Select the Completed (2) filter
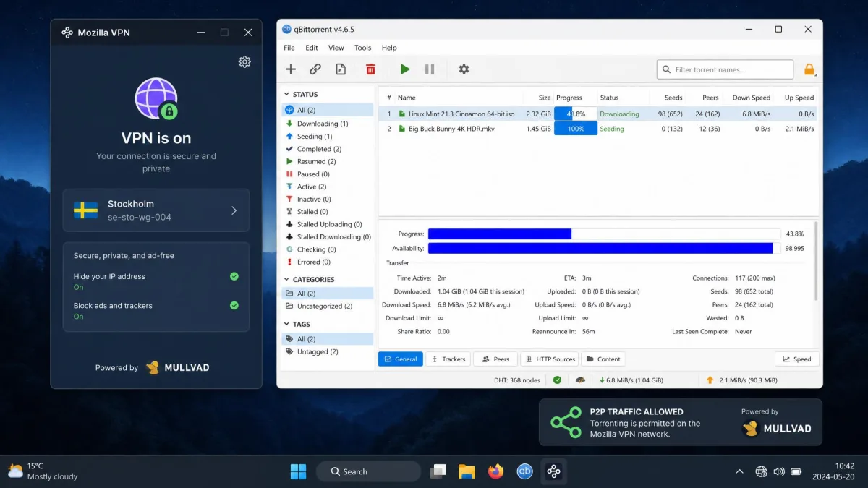The image size is (868, 488). pos(328,149)
